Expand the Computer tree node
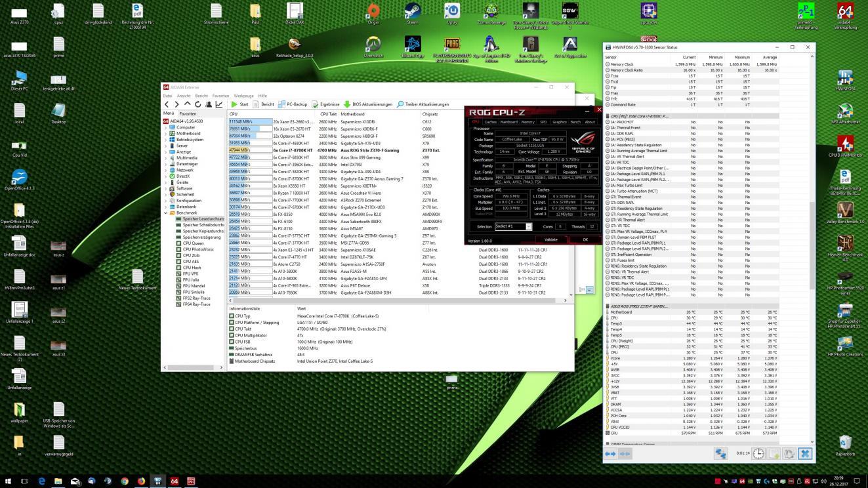868x488 pixels. [x=166, y=127]
